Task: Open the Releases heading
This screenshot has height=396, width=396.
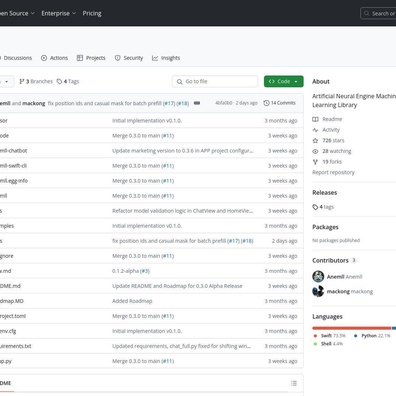Action: pyautogui.click(x=325, y=192)
